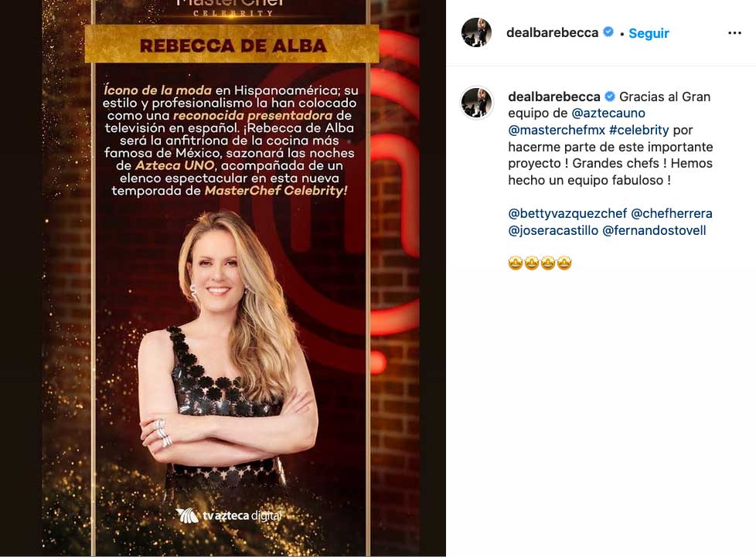Open the @fernandostovell mention
The height and width of the screenshot is (557, 756).
click(x=654, y=230)
